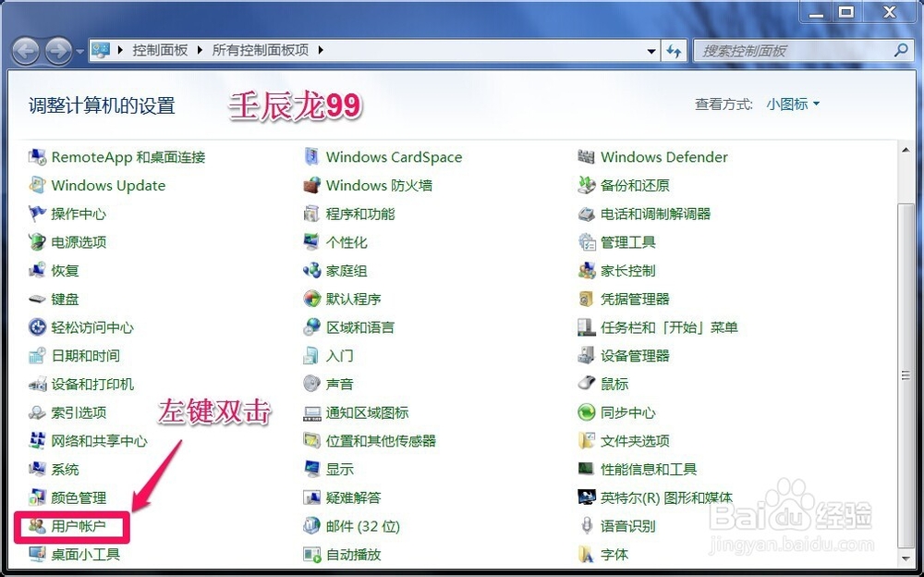Expand the arrow after 所有控制面板项 breadcrumb
This screenshot has height=577, width=924.
(321, 50)
